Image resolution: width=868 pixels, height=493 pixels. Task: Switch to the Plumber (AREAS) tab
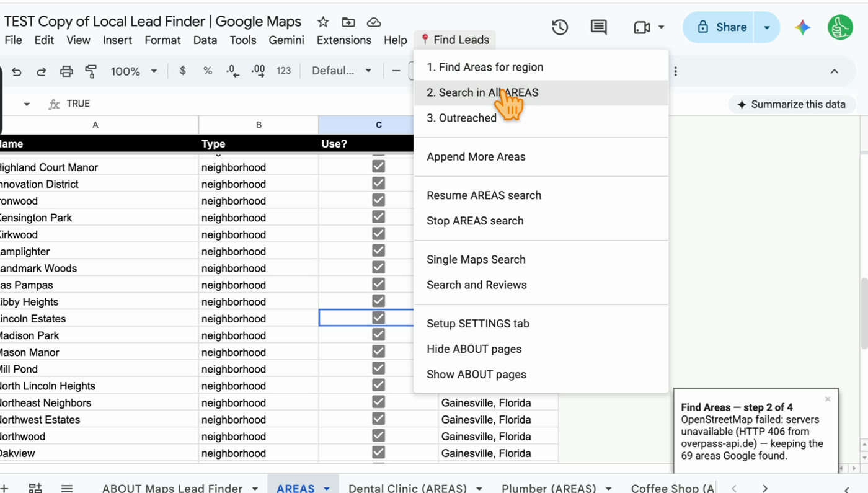549,489
